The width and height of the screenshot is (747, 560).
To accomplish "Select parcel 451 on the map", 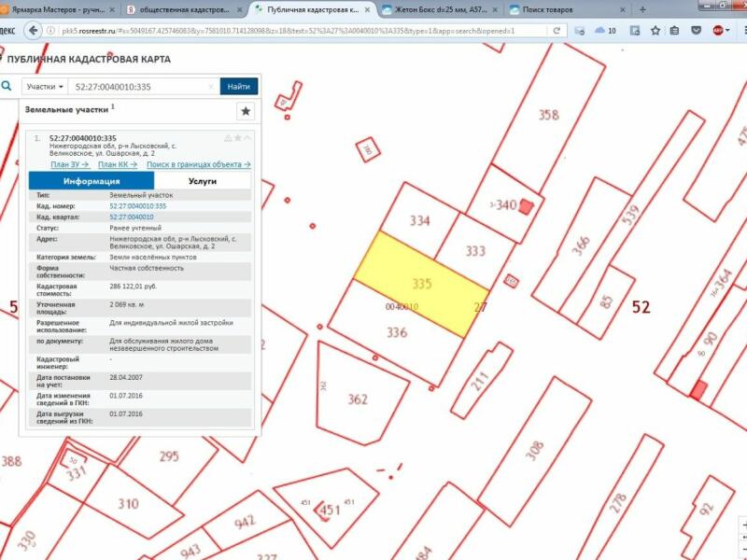I will [330, 510].
